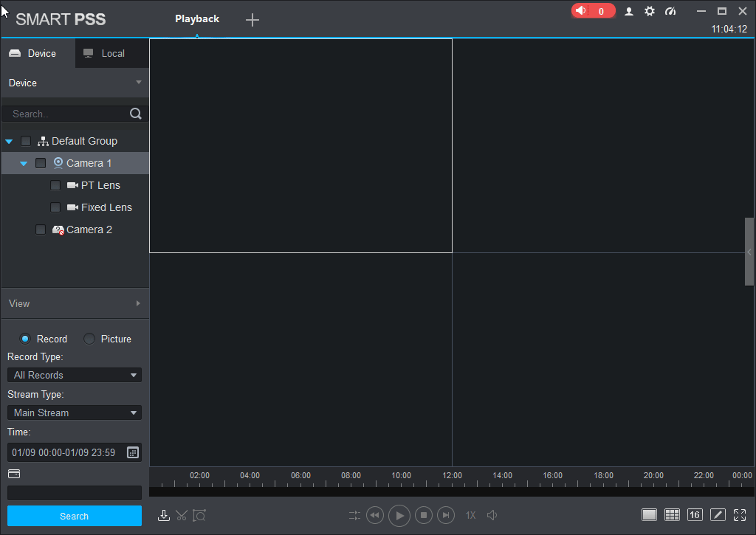Step to the next frame

tap(446, 515)
